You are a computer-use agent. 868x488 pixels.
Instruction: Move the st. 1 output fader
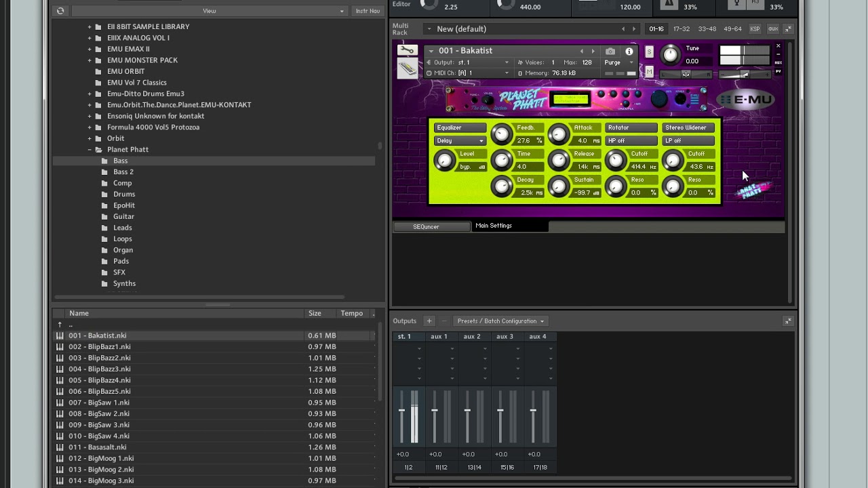(x=402, y=411)
